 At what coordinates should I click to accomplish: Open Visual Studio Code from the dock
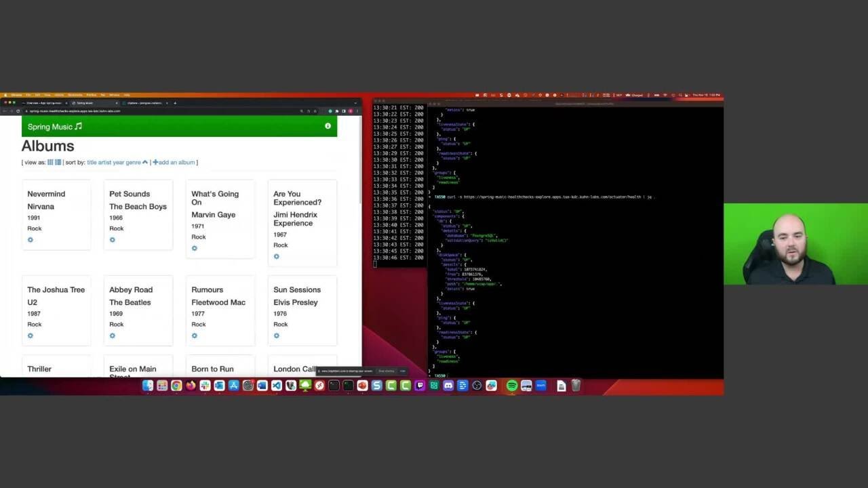tap(277, 386)
